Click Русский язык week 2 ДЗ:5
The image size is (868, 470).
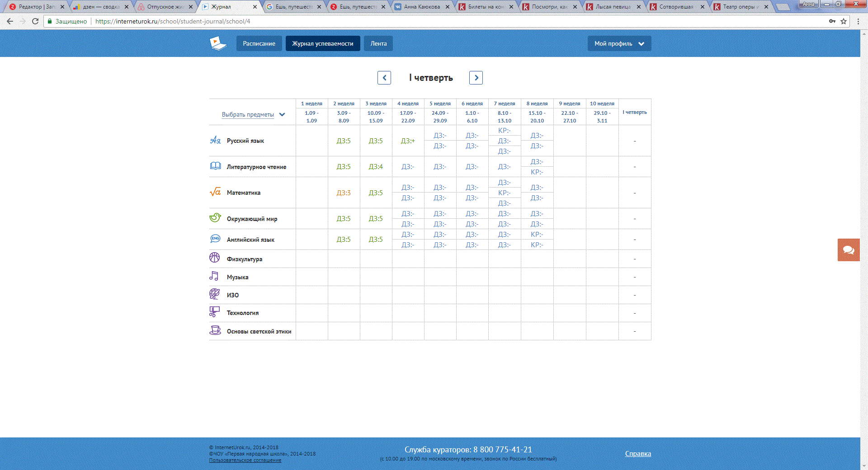pos(344,141)
